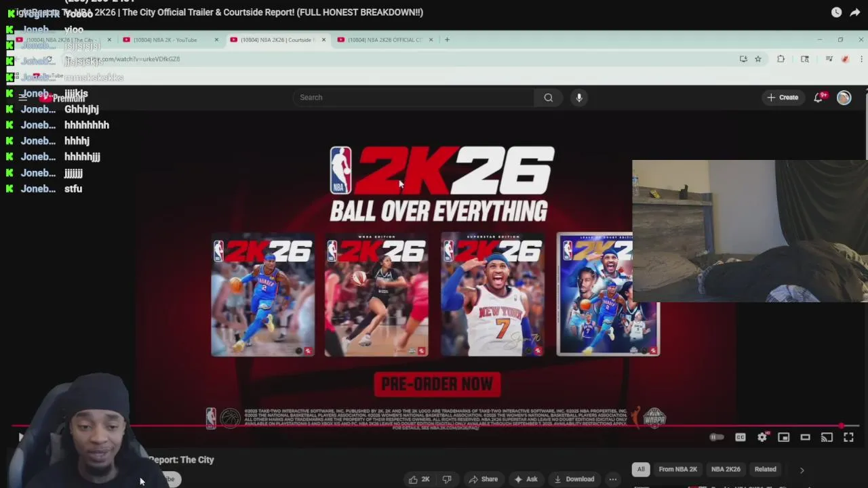Share this video
868x488 pixels.
pos(483,479)
